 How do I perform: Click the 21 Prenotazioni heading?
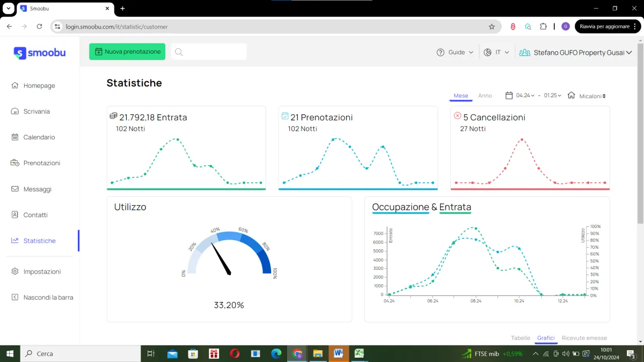[x=321, y=117]
